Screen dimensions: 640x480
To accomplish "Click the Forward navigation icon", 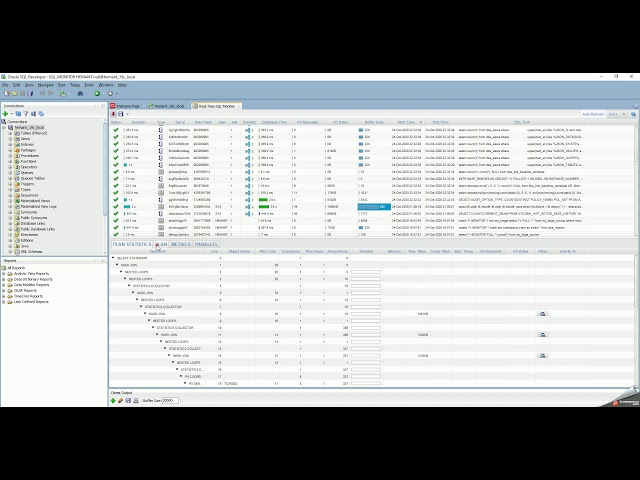I will [110, 93].
